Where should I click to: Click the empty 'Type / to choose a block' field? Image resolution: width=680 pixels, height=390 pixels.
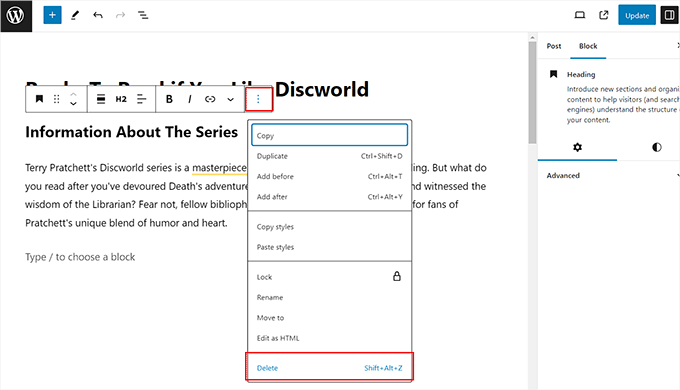[x=80, y=257]
